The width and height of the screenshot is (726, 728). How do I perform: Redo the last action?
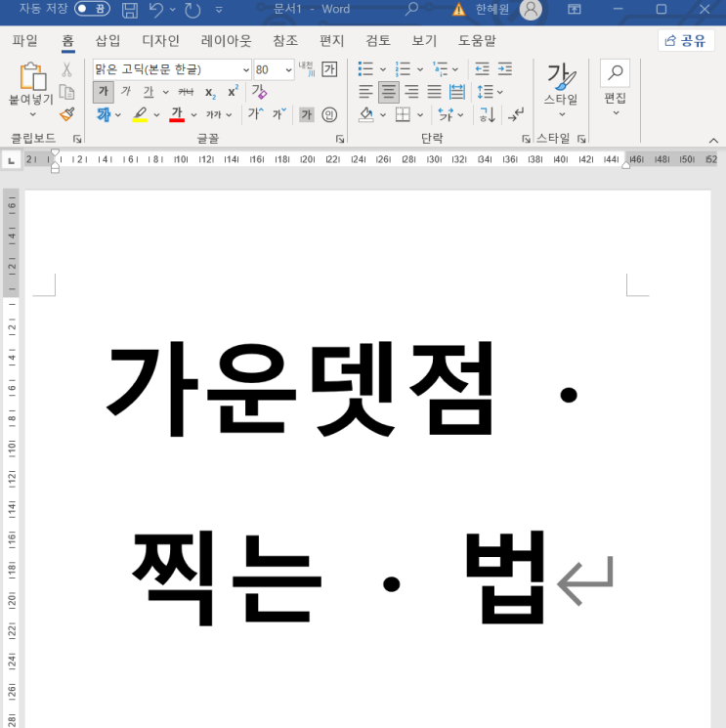(192, 10)
